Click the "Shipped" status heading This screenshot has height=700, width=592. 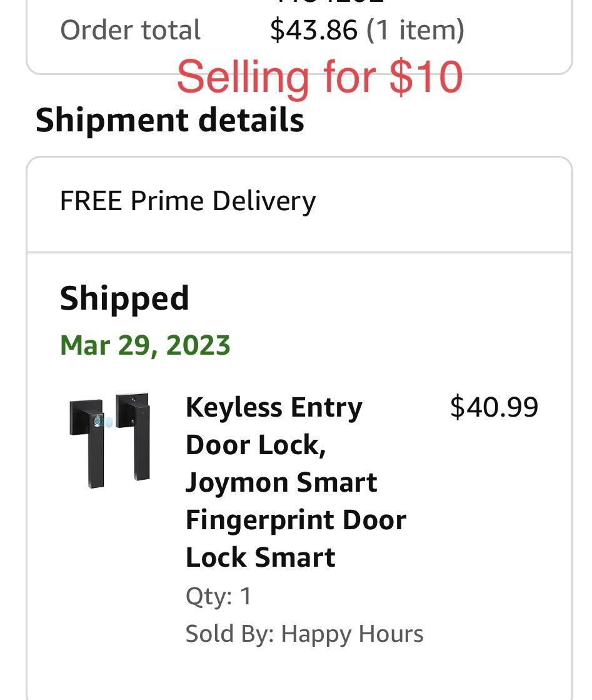(124, 298)
